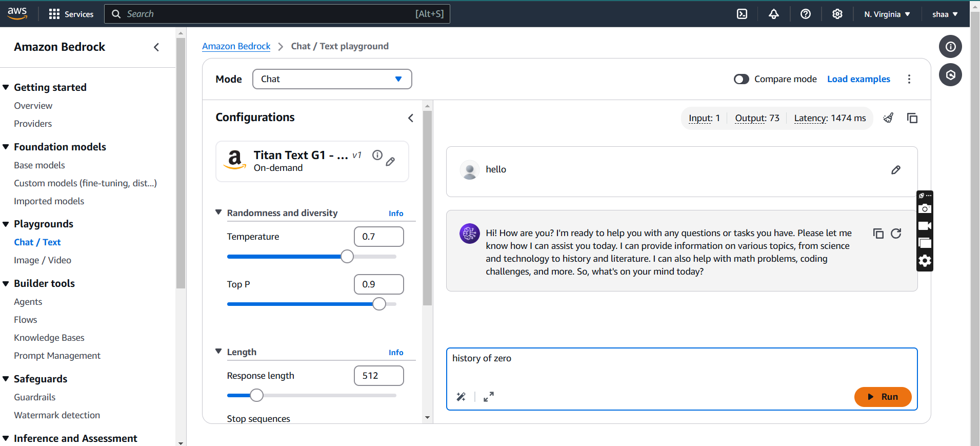Open Imported models
980x446 pixels.
click(x=49, y=201)
